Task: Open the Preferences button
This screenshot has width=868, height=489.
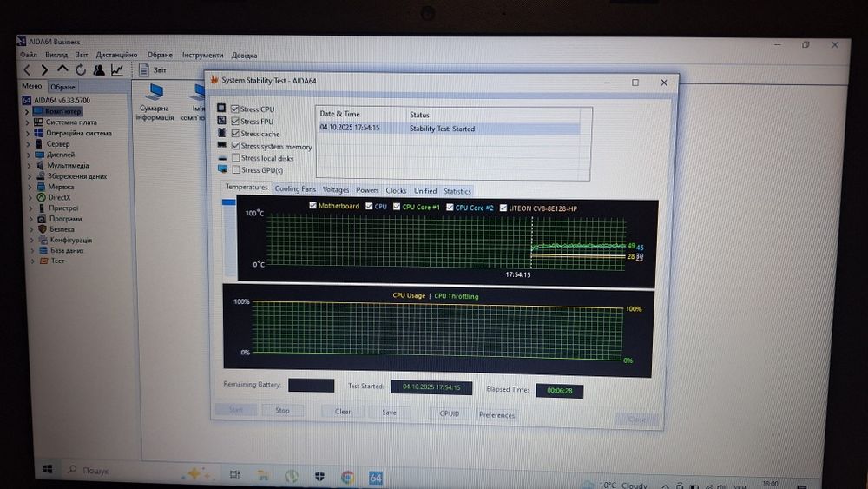Action: (497, 415)
